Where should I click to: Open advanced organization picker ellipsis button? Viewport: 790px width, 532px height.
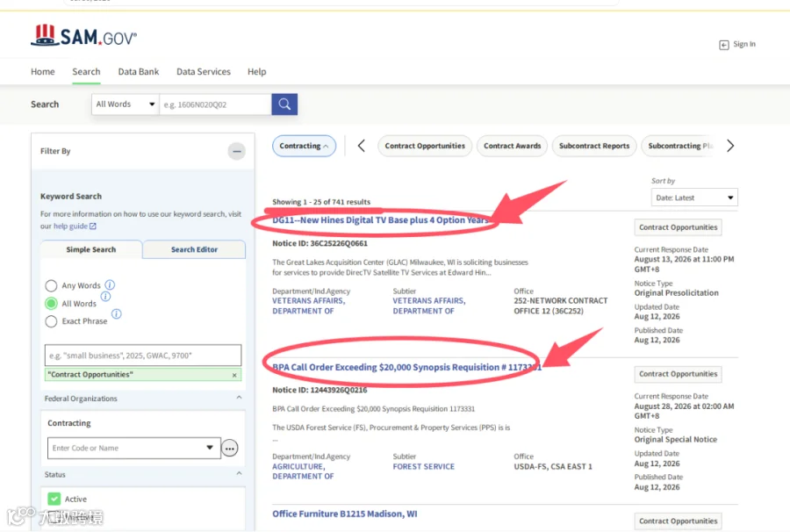click(230, 448)
